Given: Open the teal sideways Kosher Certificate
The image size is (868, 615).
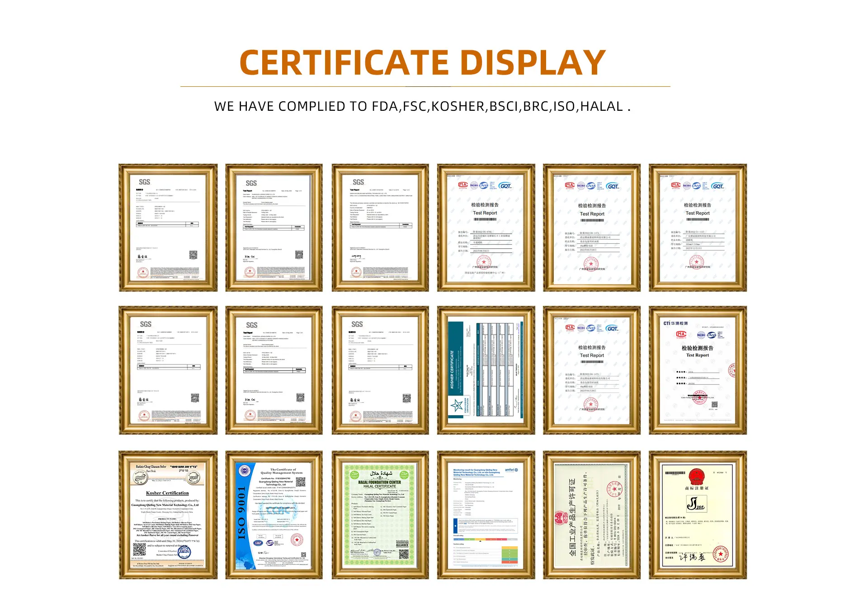Looking at the screenshot, I should (486, 370).
